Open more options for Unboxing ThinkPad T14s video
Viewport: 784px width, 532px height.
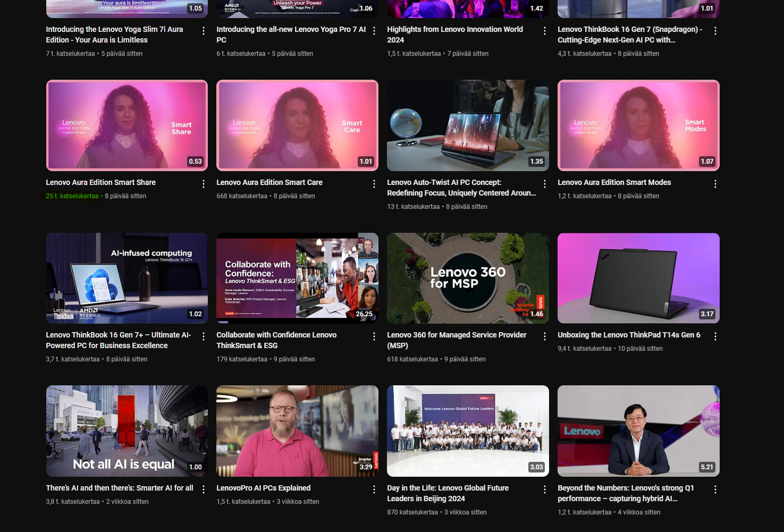[x=715, y=336]
